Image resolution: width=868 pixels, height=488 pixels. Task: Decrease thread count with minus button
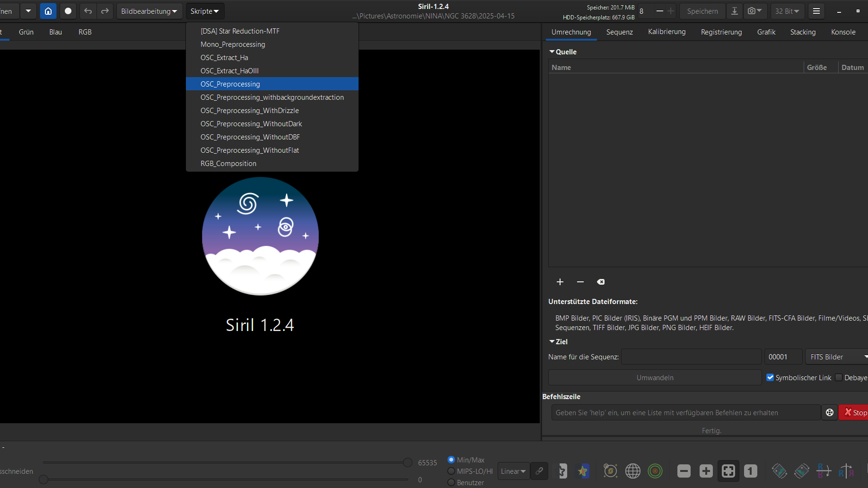tap(659, 11)
